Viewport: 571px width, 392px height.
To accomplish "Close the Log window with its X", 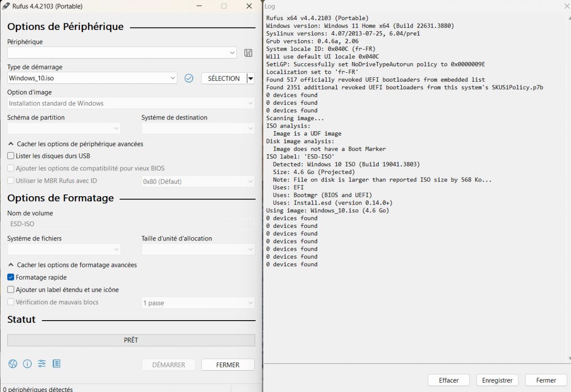I will (x=567, y=6).
